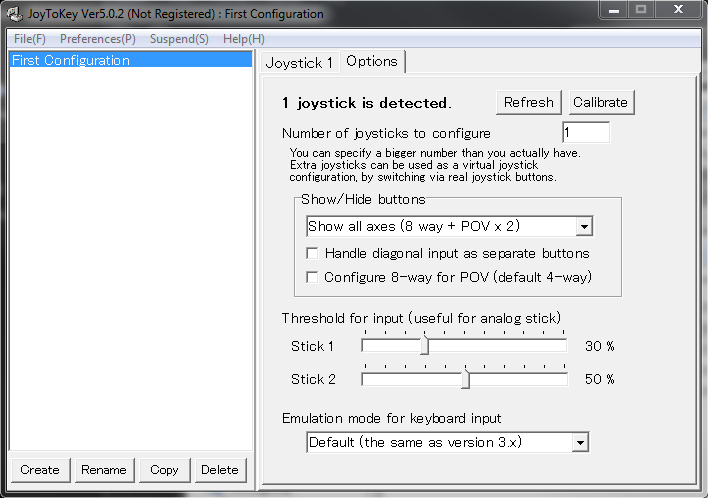Screen dimensions: 708x498
Task: Click the Calibrate button
Action: pyautogui.click(x=601, y=102)
